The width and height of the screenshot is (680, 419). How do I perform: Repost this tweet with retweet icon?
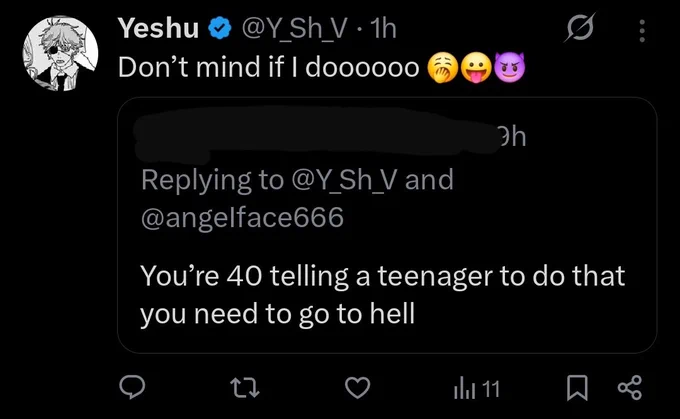pos(245,387)
